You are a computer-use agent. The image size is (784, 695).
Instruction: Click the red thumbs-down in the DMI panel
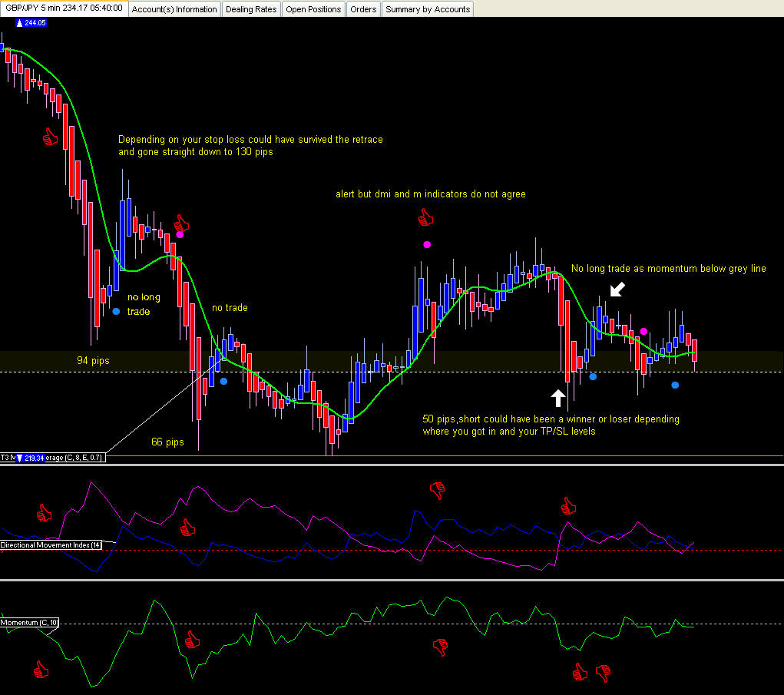pyautogui.click(x=438, y=491)
